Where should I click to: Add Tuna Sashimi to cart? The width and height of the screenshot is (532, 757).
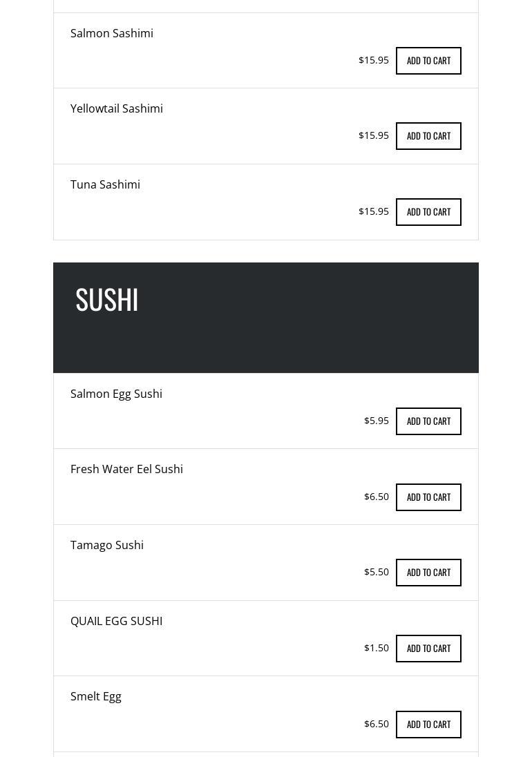428,212
